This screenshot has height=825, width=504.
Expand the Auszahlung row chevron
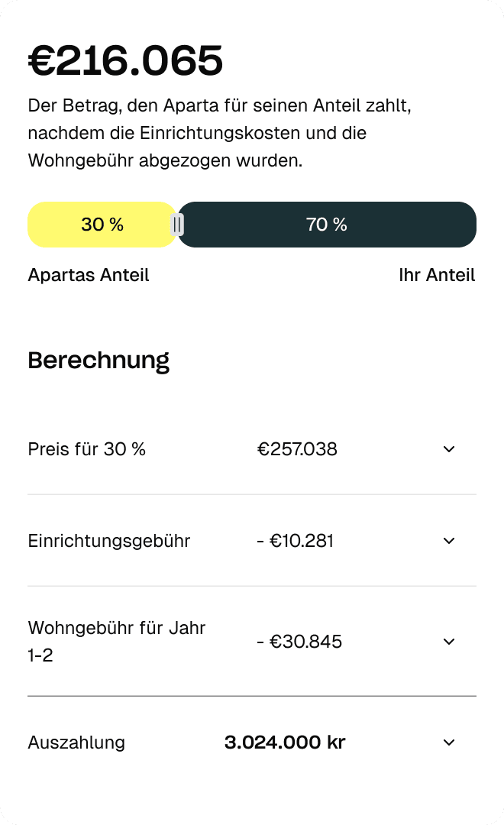(449, 742)
